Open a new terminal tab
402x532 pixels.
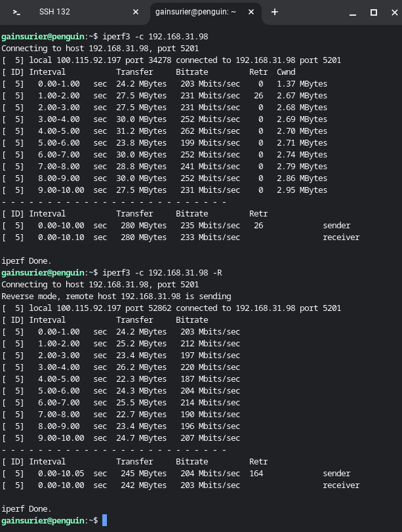[x=274, y=12]
